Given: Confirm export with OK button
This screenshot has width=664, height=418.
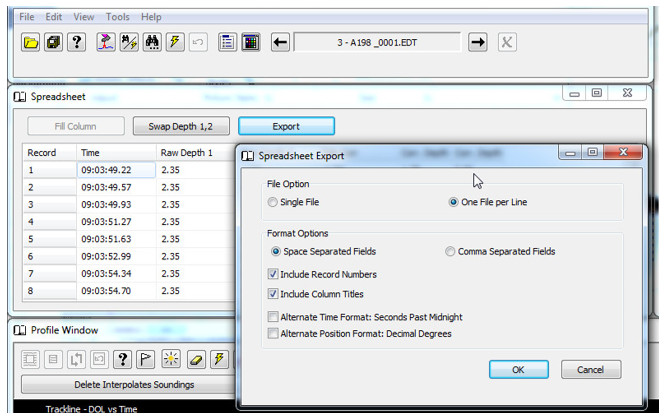Looking at the screenshot, I should [x=519, y=370].
